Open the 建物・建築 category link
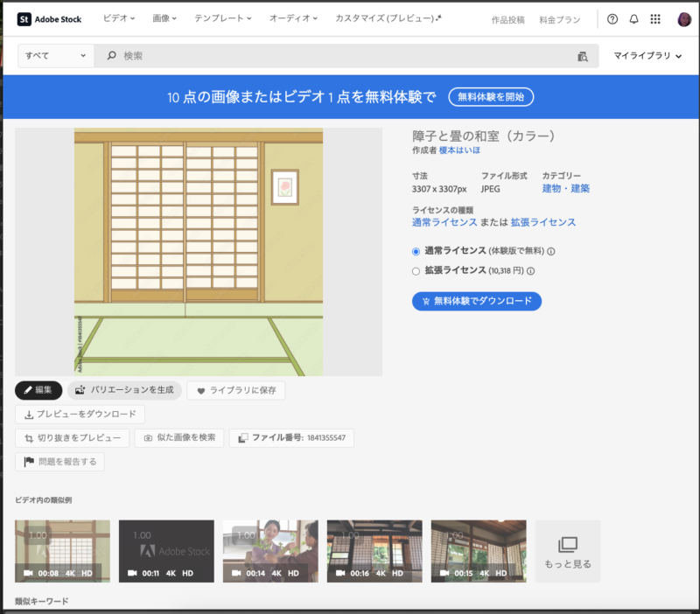 [565, 188]
